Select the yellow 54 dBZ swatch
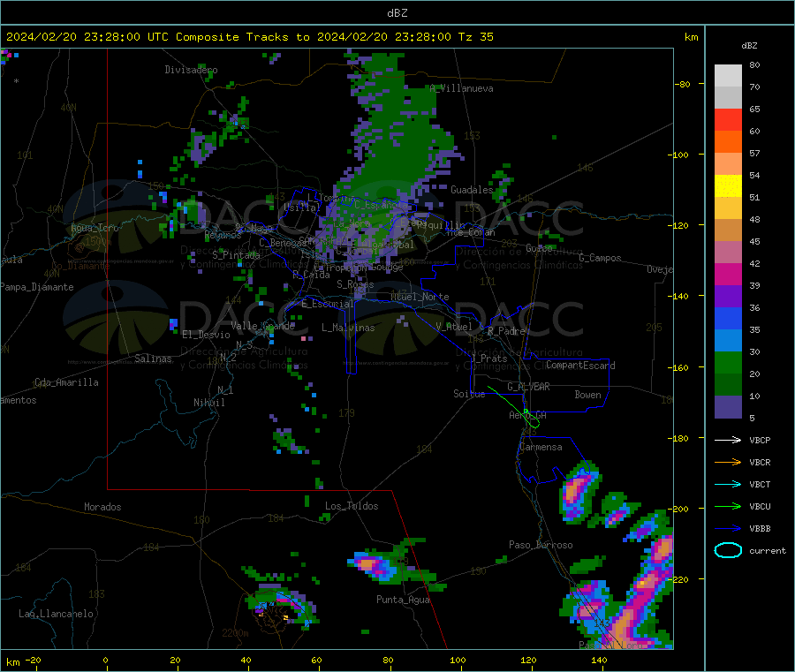Viewport: 795px width, 672px height. point(728,186)
